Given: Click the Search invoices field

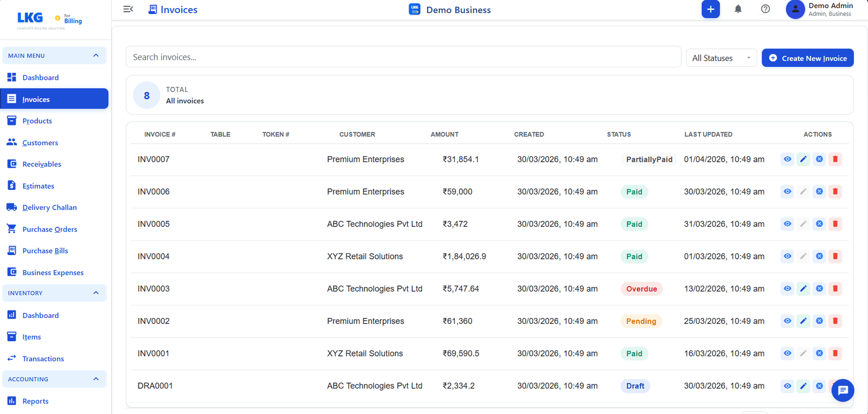Looking at the screenshot, I should pyautogui.click(x=404, y=57).
